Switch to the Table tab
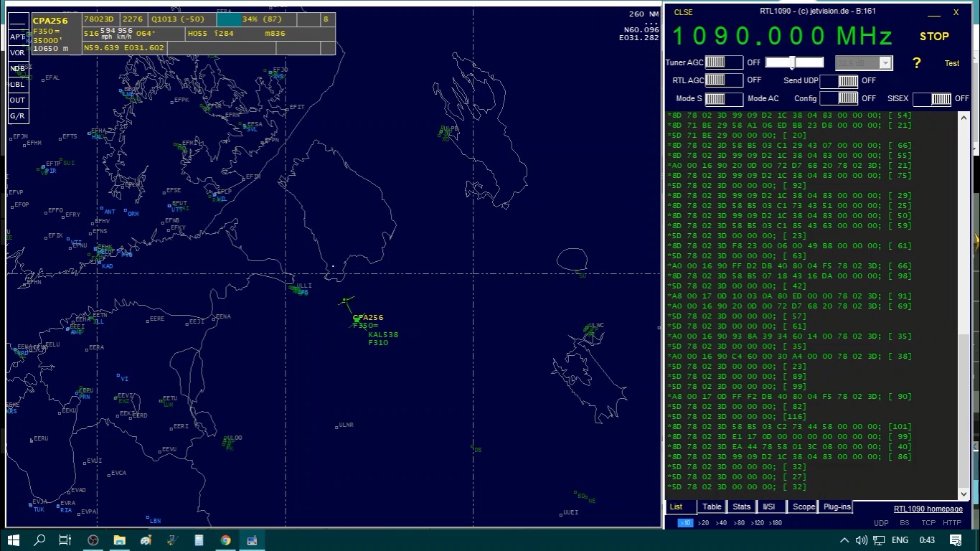Screen dimensions: 980x551 coord(712,507)
